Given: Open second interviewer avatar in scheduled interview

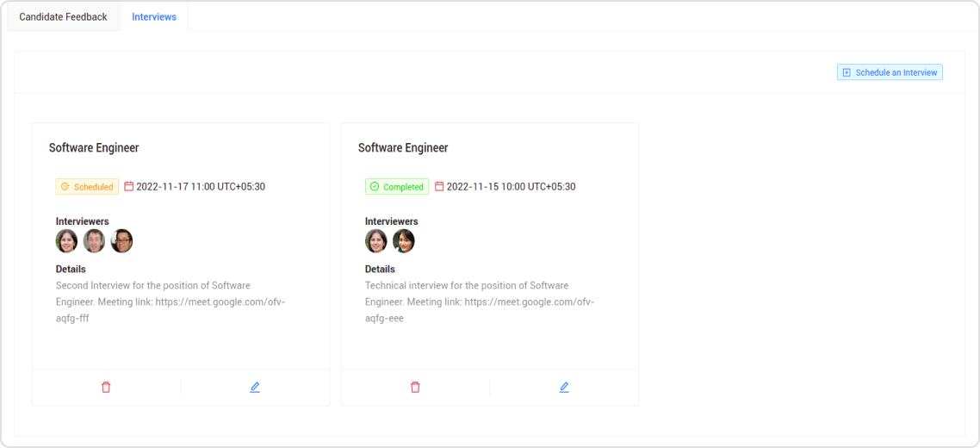Looking at the screenshot, I should coord(95,241).
